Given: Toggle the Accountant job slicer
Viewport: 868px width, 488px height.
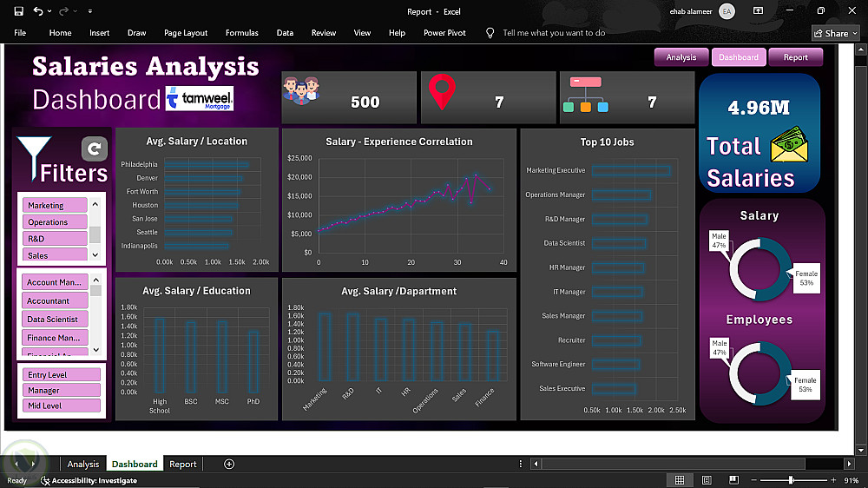Looking at the screenshot, I should 54,300.
